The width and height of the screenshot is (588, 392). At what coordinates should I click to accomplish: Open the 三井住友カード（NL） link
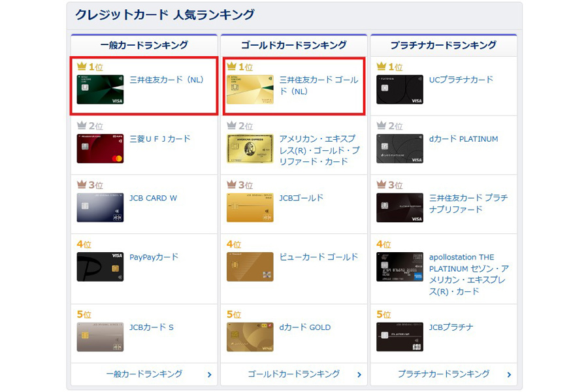pos(167,80)
